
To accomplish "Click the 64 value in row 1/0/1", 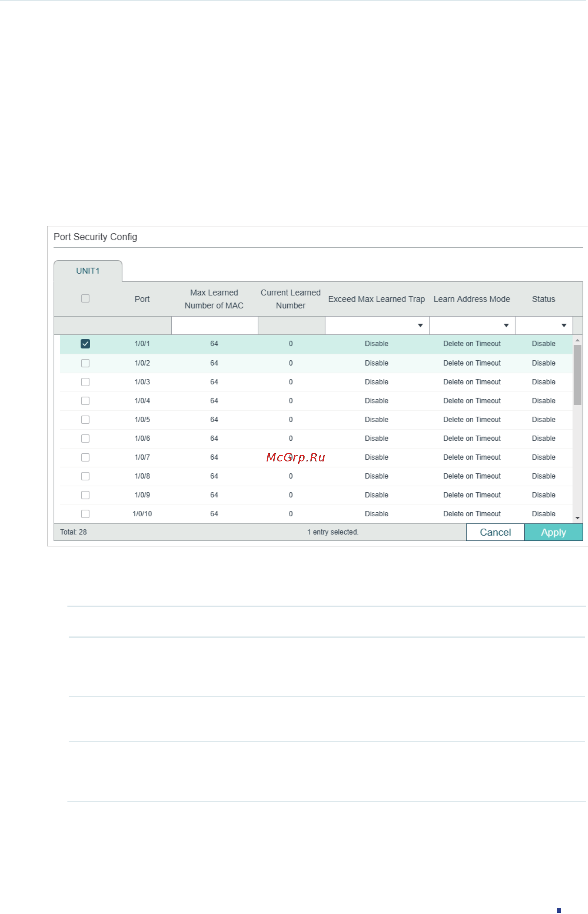I will [x=214, y=343].
